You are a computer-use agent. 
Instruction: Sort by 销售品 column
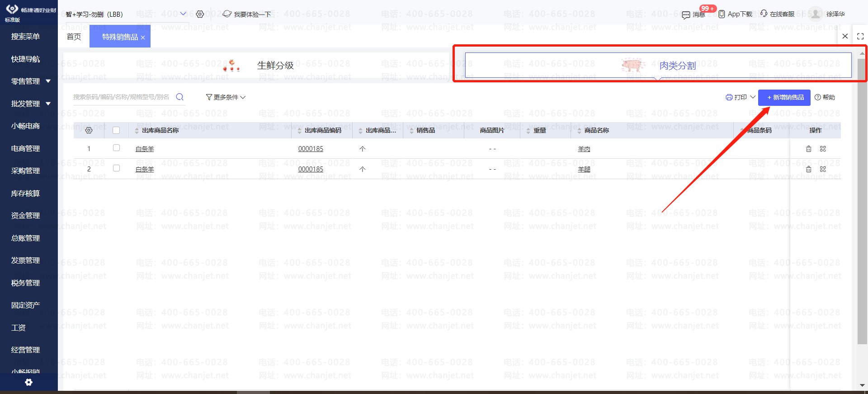[x=411, y=131]
